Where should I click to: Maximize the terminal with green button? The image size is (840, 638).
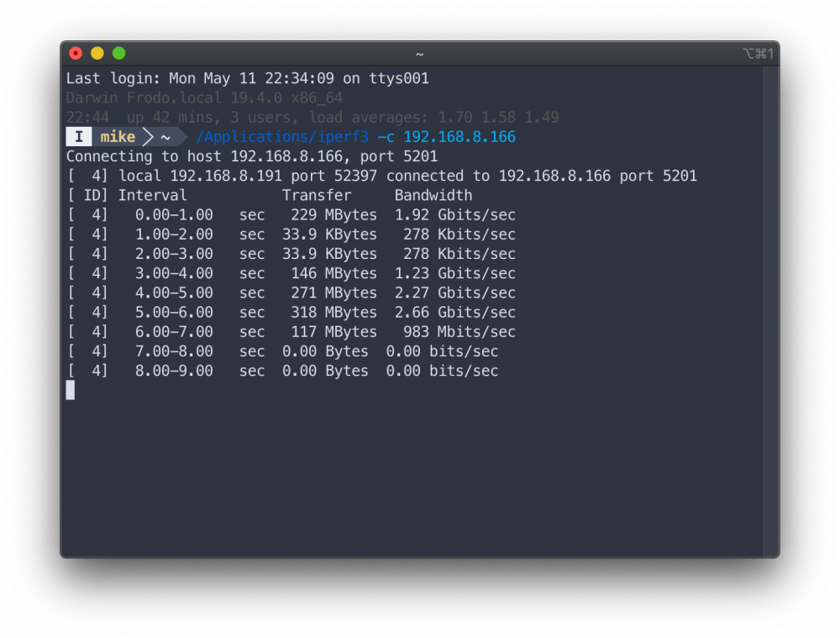pos(119,53)
